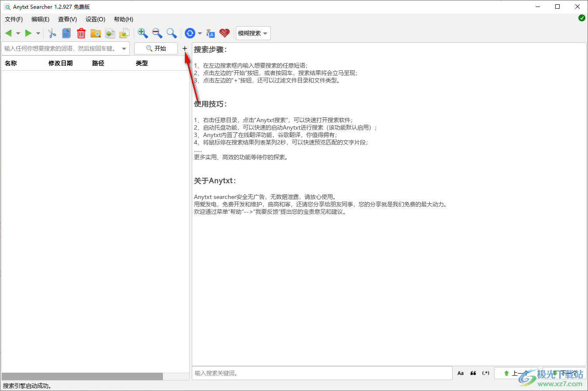Click the plus filter button beside 开始
Screen dimensions: 588x391
[x=185, y=48]
